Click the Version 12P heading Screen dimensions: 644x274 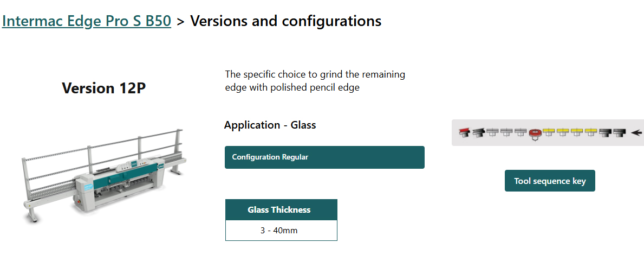pyautogui.click(x=104, y=88)
